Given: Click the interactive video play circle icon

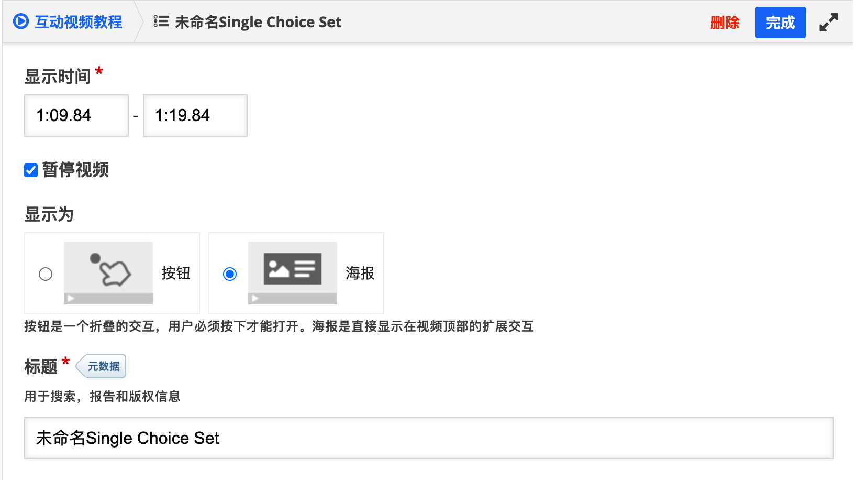Looking at the screenshot, I should (x=21, y=21).
